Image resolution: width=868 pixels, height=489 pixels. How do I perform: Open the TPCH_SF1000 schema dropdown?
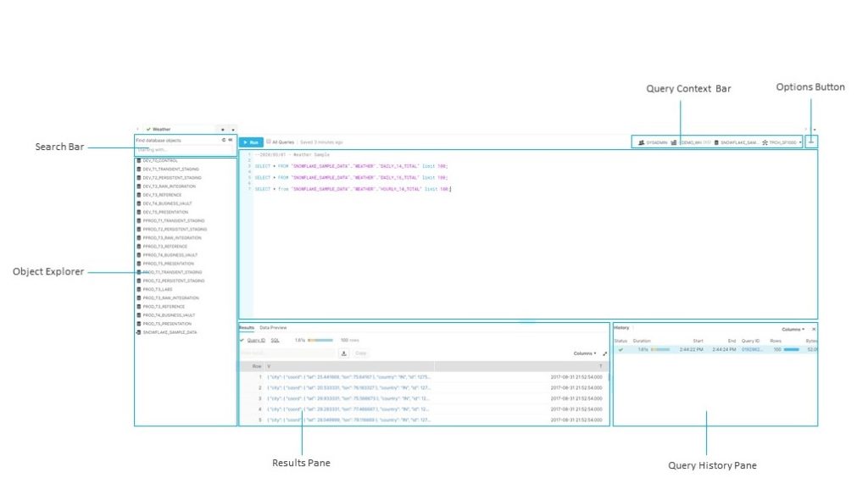tap(799, 142)
